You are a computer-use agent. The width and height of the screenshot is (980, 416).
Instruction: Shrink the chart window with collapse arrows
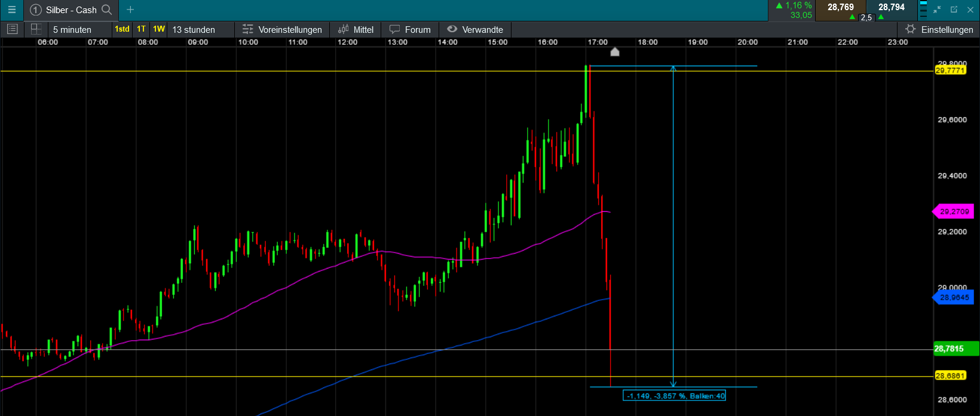[937, 10]
